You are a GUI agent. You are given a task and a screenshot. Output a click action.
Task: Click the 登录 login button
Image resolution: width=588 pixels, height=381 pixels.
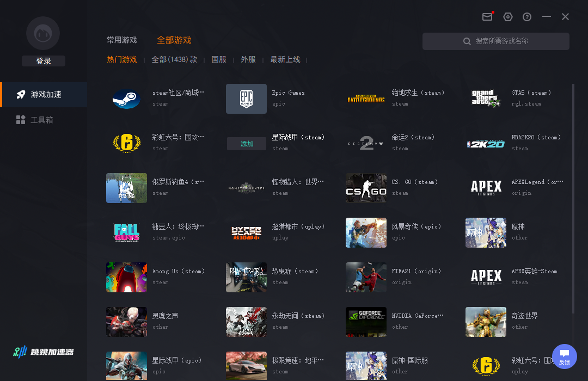pos(44,61)
